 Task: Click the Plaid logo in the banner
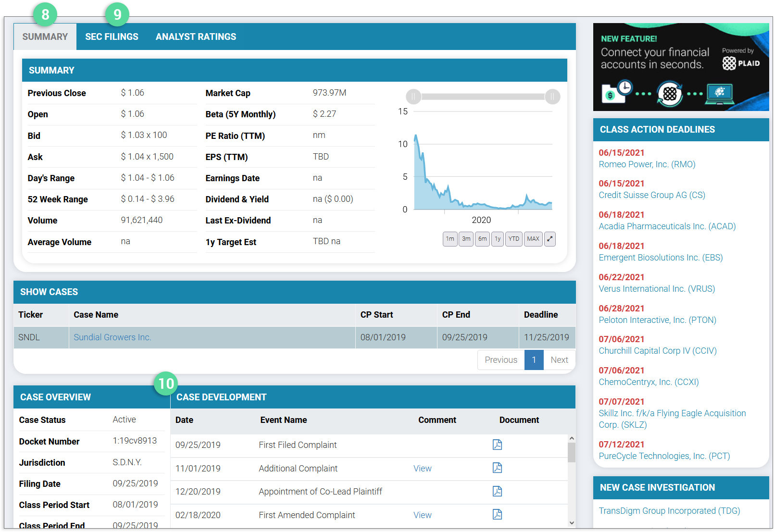pos(741,63)
